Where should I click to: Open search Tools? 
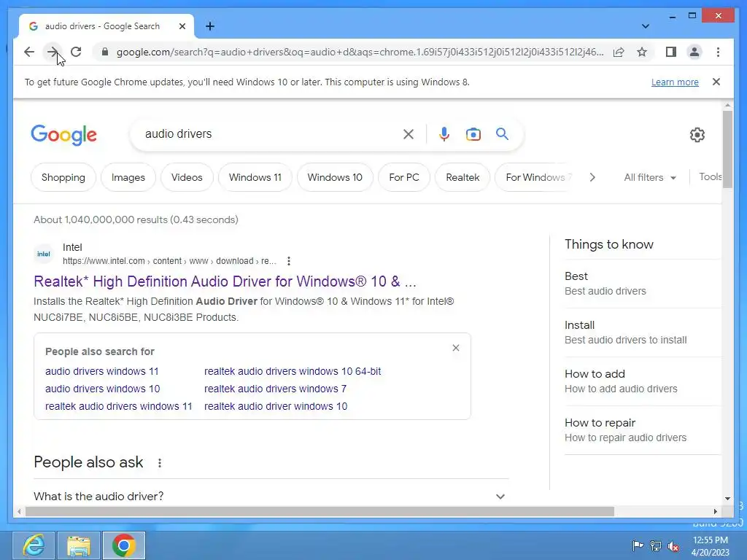point(710,176)
